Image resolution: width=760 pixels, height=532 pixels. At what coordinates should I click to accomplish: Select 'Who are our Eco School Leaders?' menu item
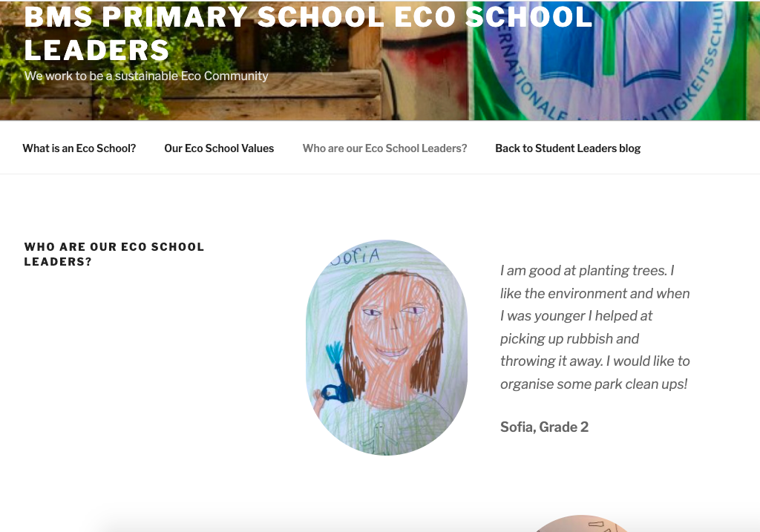coord(384,148)
